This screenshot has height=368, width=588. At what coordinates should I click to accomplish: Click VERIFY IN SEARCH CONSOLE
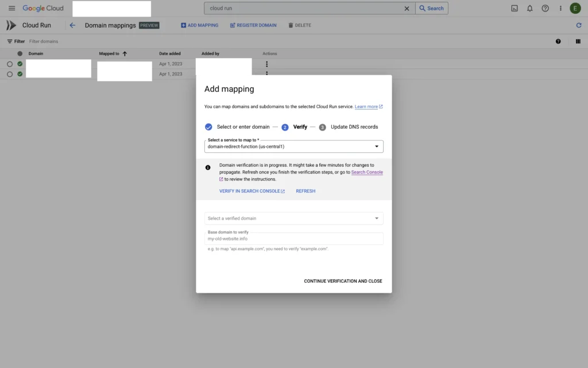[x=252, y=191]
